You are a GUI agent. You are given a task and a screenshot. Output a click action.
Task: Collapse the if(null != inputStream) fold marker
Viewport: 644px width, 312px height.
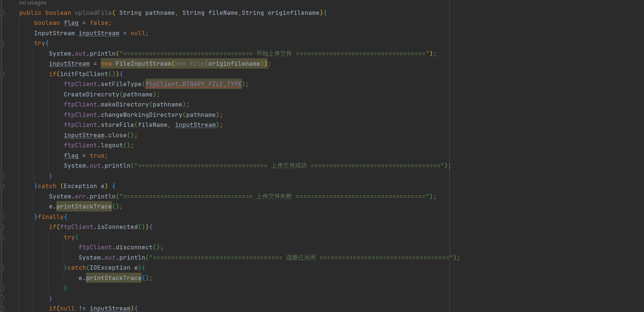tap(2, 309)
